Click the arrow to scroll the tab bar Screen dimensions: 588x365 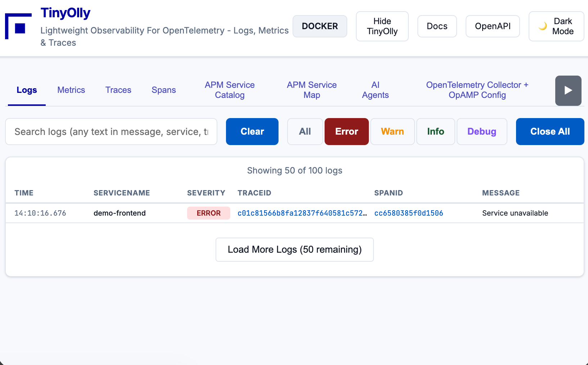568,91
